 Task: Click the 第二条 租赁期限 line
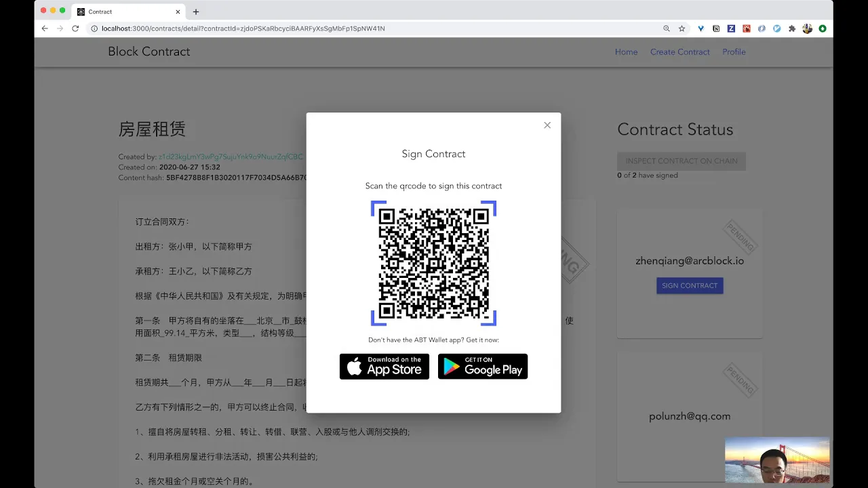(x=169, y=357)
